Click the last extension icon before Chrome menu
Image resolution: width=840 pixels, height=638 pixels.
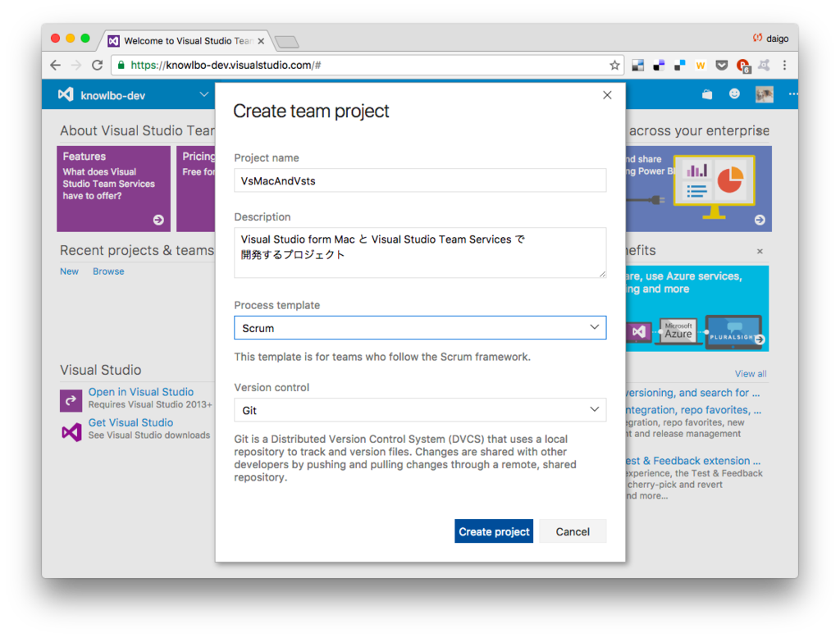(765, 66)
